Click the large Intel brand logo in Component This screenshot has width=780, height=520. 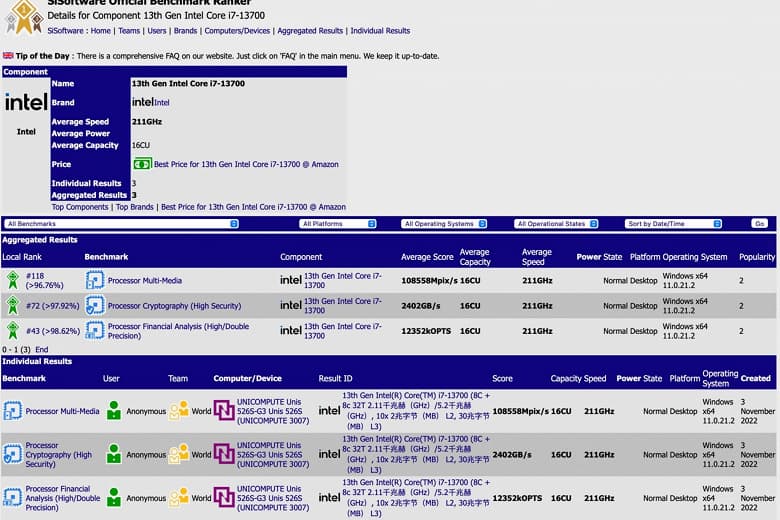point(26,103)
